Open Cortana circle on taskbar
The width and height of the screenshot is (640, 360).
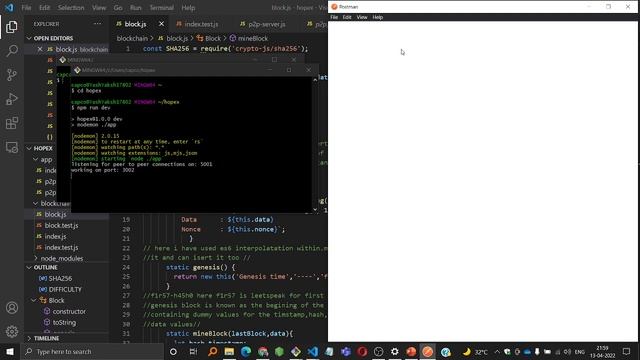(x=173, y=351)
